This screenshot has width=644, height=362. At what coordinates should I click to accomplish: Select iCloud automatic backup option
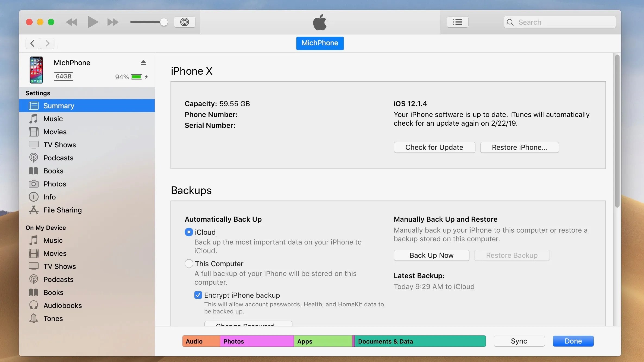189,232
